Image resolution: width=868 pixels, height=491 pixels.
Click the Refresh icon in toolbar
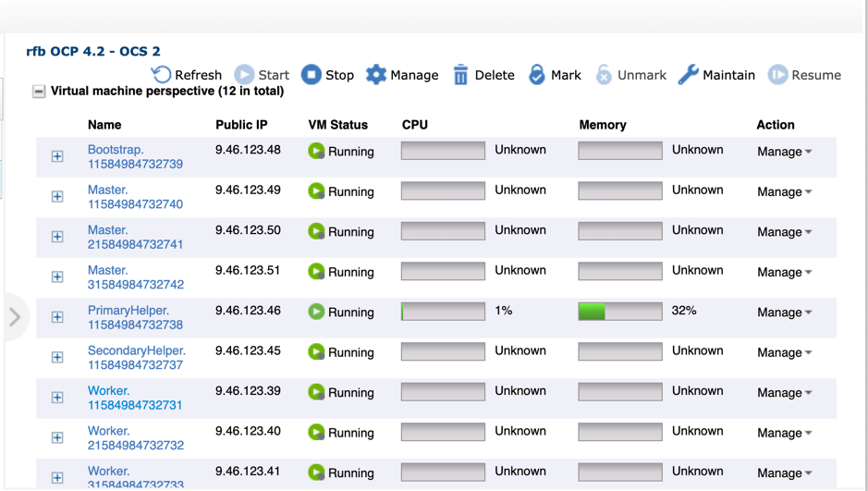161,74
